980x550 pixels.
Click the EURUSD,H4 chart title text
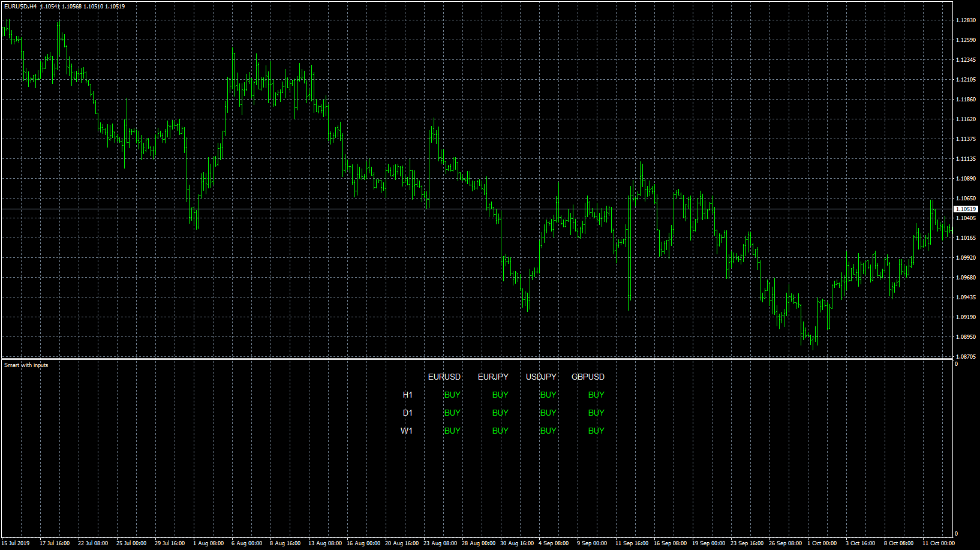click(x=20, y=6)
